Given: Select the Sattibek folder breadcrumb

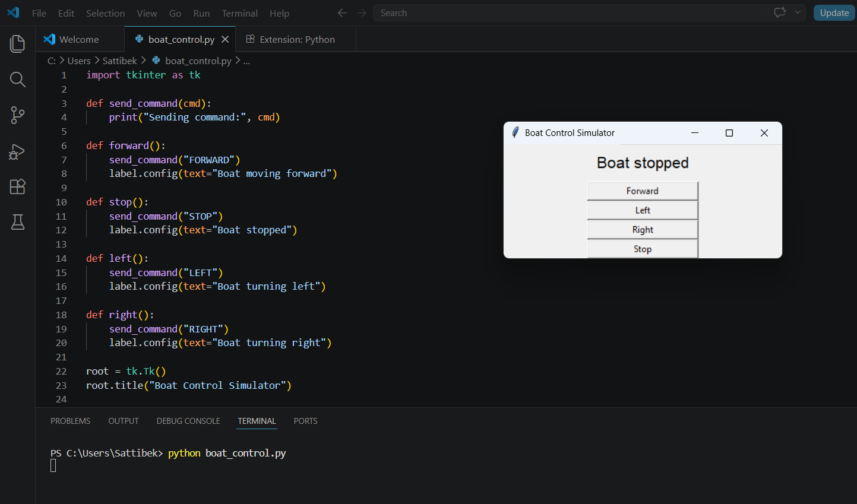Looking at the screenshot, I should 119,61.
